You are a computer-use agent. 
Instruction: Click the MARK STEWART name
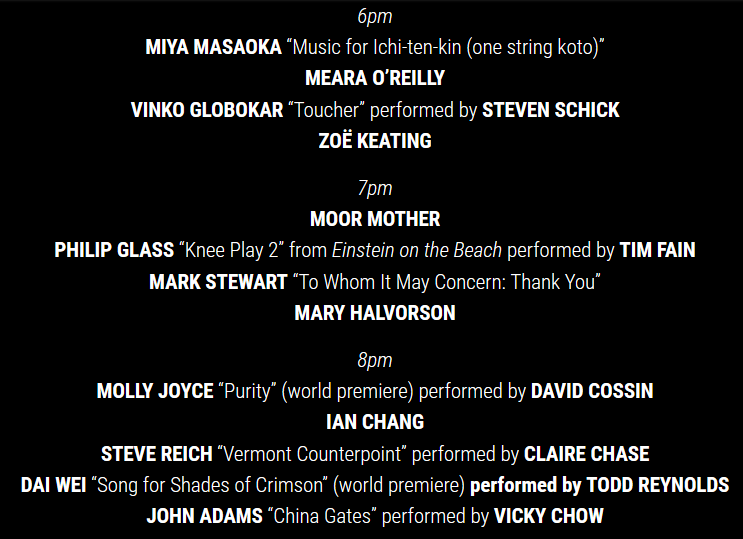pyautogui.click(x=218, y=282)
